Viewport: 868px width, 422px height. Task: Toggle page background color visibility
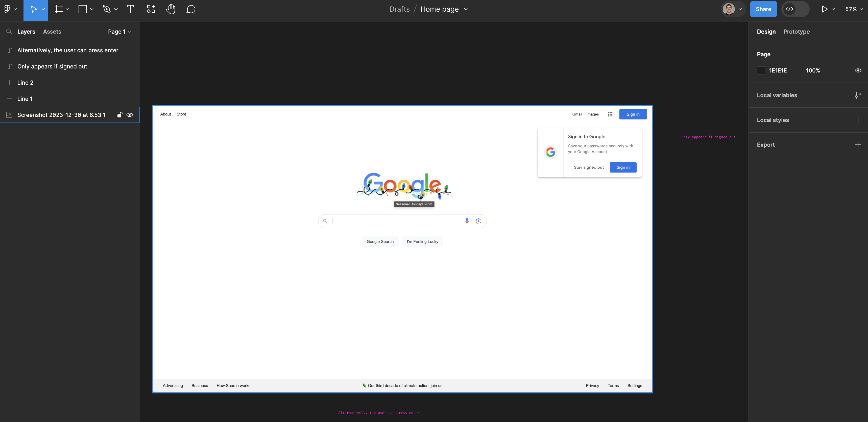(858, 70)
